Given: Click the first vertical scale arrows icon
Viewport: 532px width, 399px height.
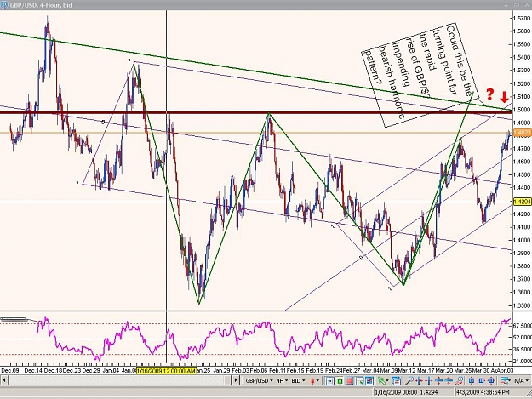Looking at the screenshot, I should pos(438,381).
